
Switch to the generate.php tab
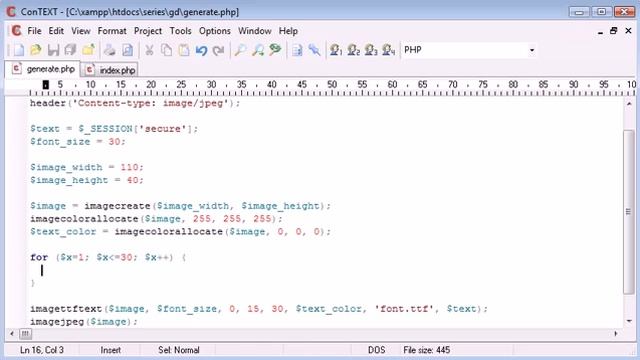click(43, 69)
